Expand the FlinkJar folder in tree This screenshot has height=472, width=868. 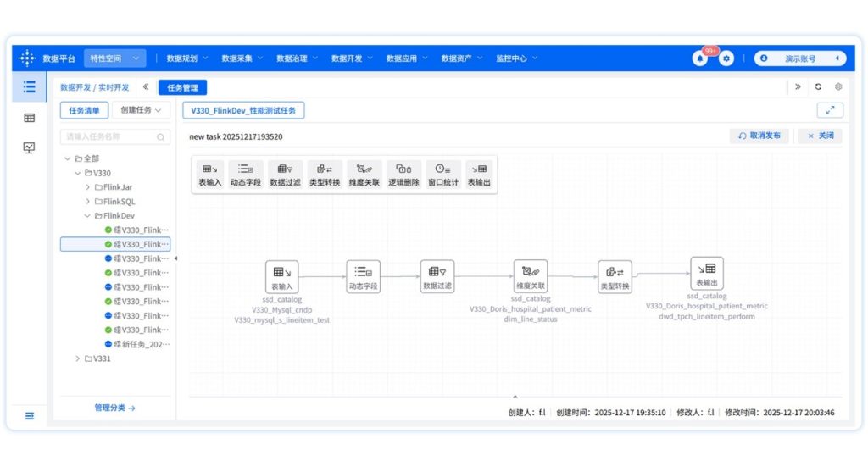(87, 187)
